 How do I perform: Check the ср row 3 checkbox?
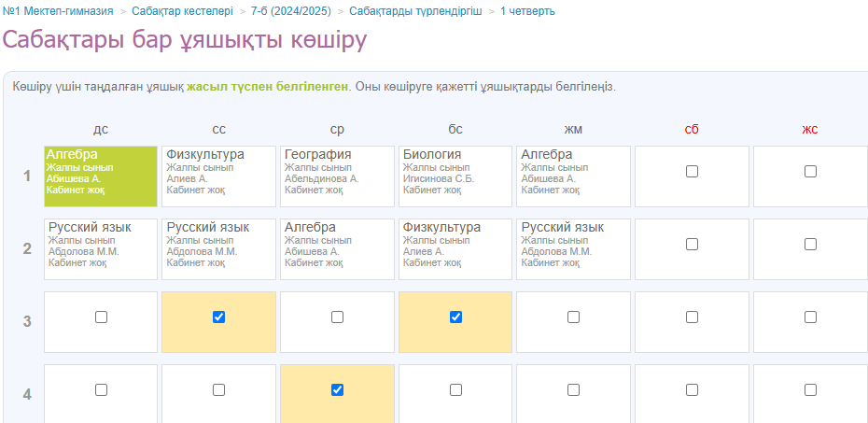(x=337, y=317)
